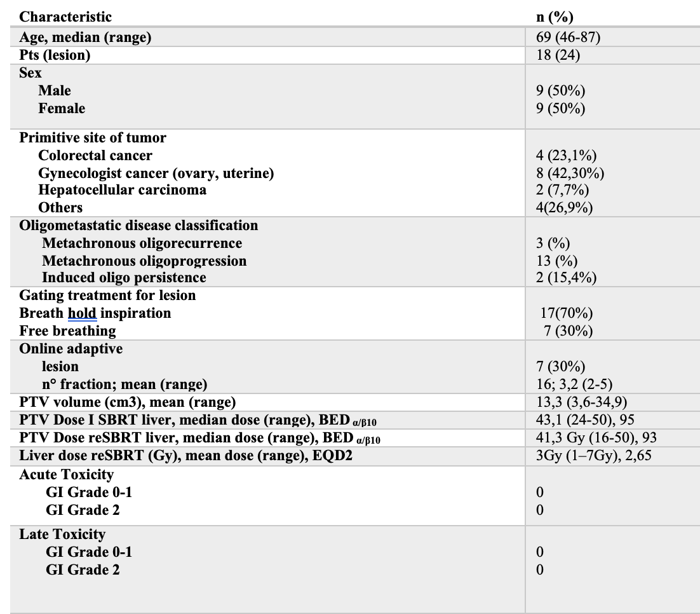The height and width of the screenshot is (614, 700).
Task: Select 'Oligometastatic disease classification' heading
Action: pyautogui.click(x=138, y=225)
